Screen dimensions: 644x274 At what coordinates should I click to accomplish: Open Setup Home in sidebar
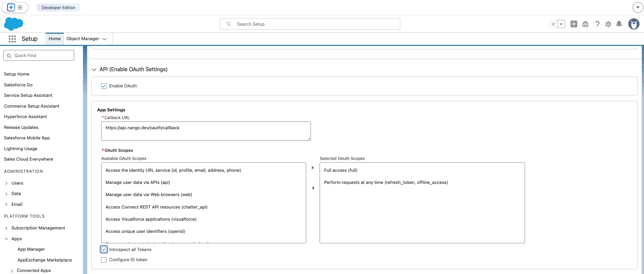point(17,74)
